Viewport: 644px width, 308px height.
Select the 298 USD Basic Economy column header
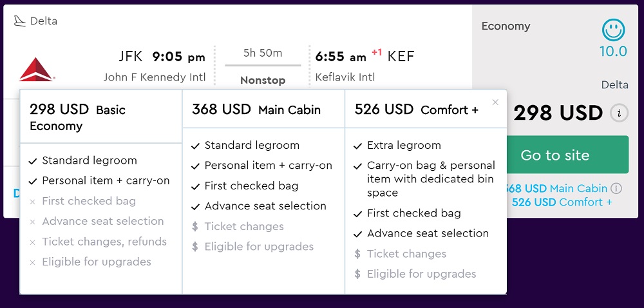tap(101, 117)
